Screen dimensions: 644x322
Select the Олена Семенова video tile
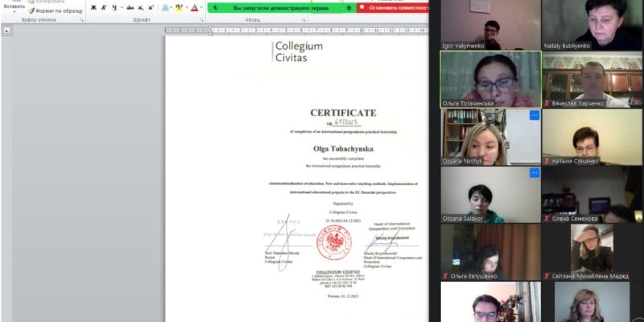592,194
